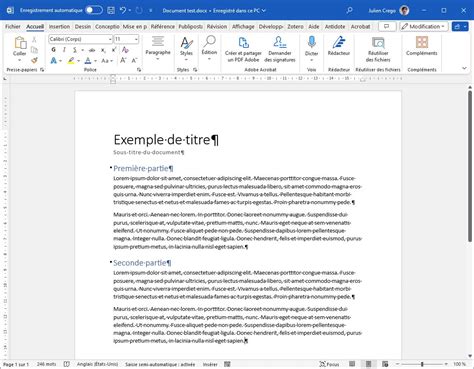Switch to read mode view icon
Screen dimensions: 474x369
click(352, 364)
